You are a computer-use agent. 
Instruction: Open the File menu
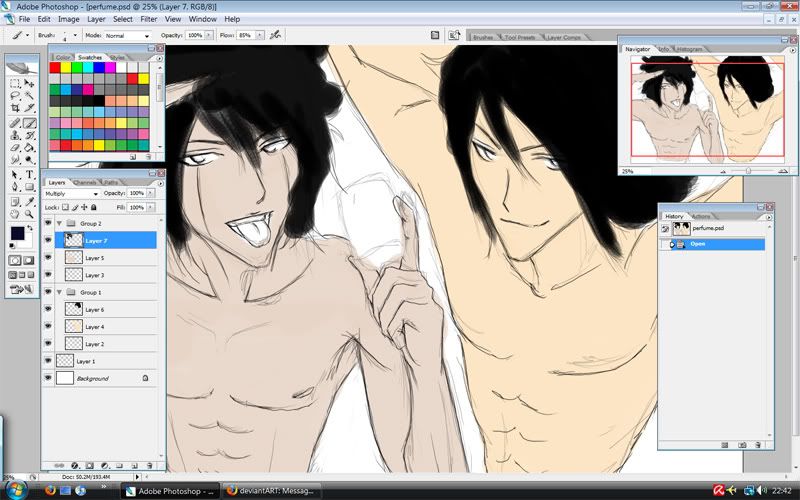24,19
